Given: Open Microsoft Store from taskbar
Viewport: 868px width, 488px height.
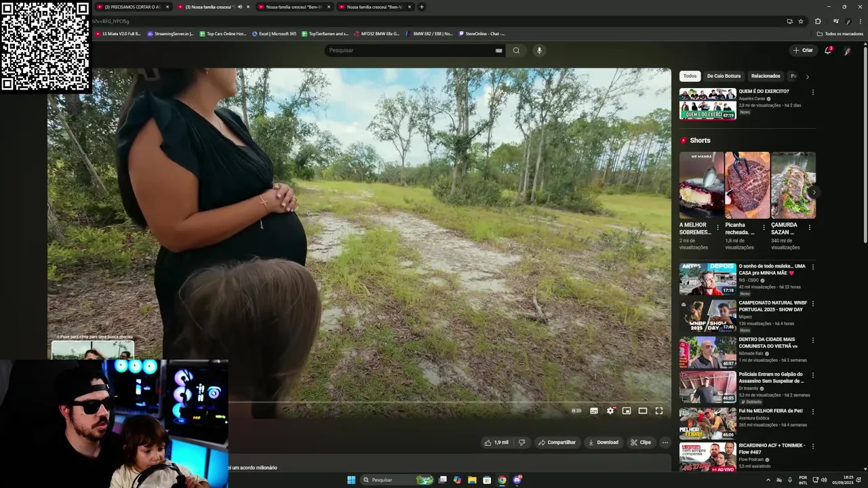Looking at the screenshot, I should click(487, 480).
